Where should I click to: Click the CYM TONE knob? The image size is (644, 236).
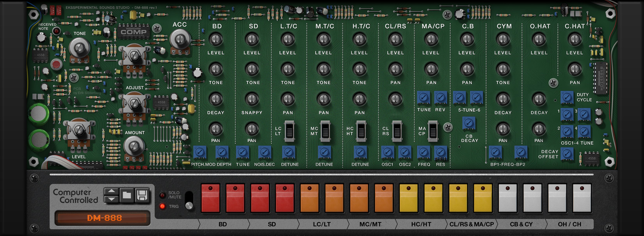503,69
